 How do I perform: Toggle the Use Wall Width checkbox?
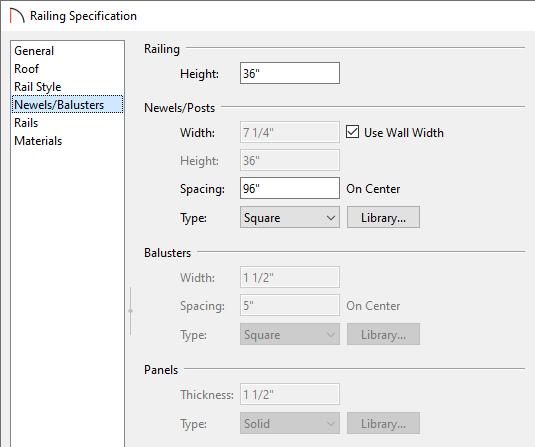(x=352, y=132)
